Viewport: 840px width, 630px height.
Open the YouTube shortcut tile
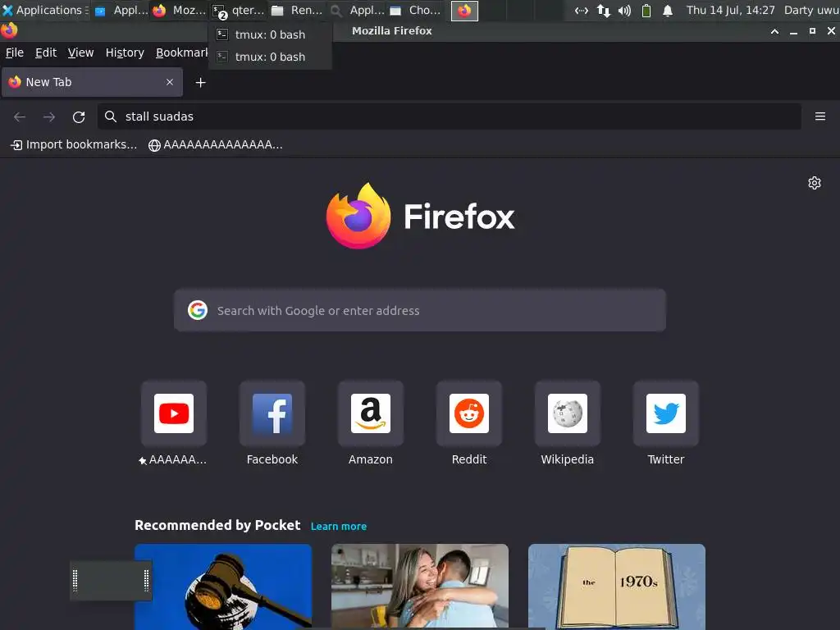pyautogui.click(x=174, y=413)
